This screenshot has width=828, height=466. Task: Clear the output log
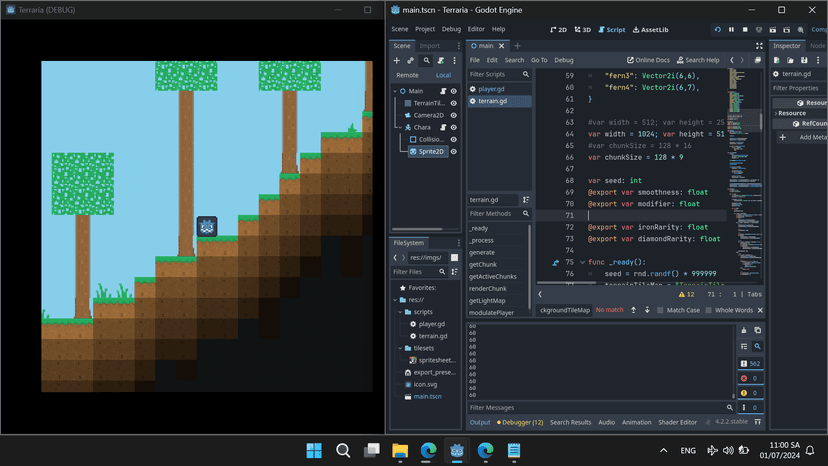(x=744, y=330)
